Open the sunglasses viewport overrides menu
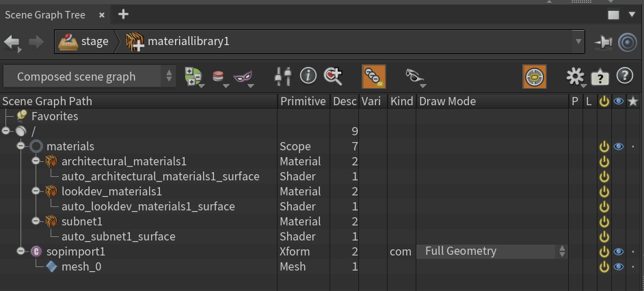Screen dimensions: 644x291 [414, 76]
